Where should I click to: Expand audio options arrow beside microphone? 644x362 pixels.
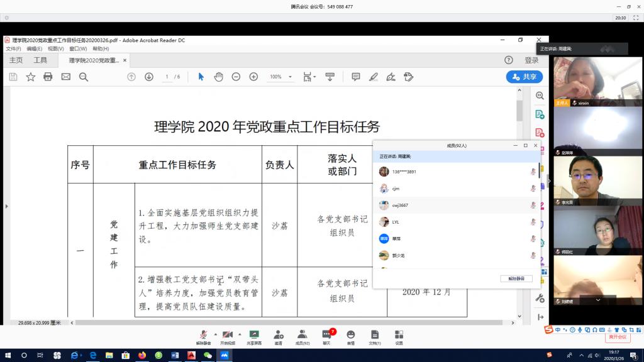pos(215,334)
